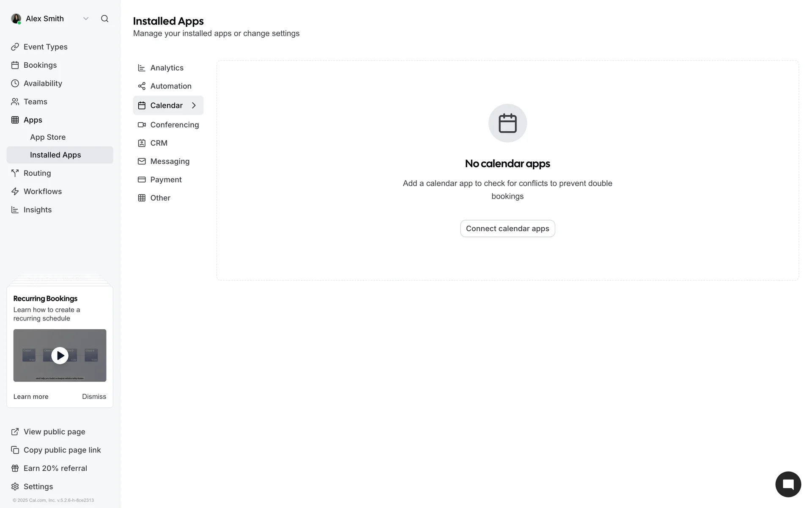Click Copy public page link
Viewport: 812px width, 508px height.
click(x=62, y=450)
